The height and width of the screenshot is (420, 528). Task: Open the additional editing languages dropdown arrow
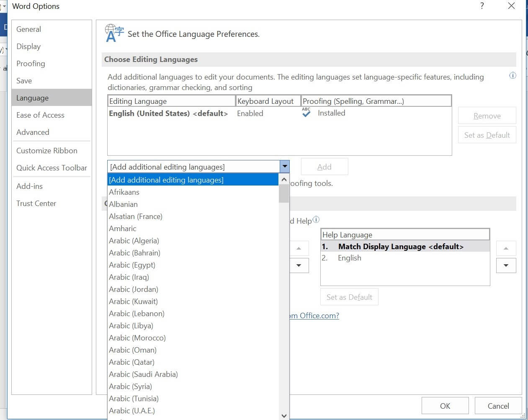pyautogui.click(x=284, y=166)
